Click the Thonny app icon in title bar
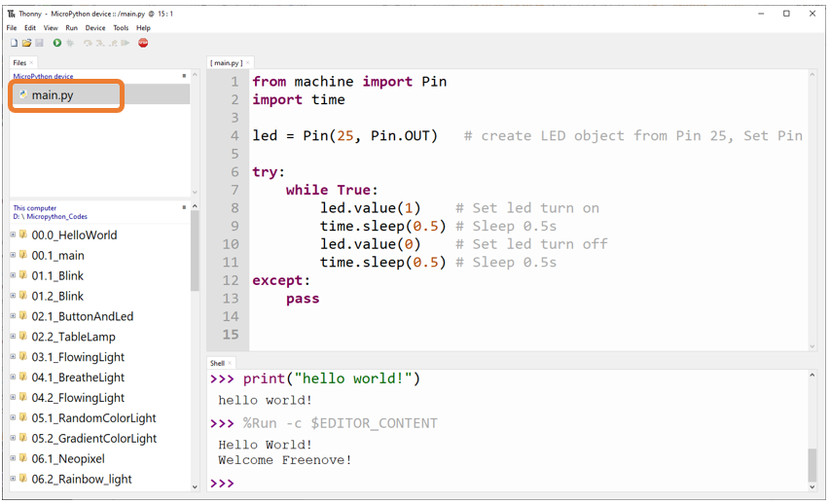Viewport: 830px width, 504px height. click(x=11, y=14)
